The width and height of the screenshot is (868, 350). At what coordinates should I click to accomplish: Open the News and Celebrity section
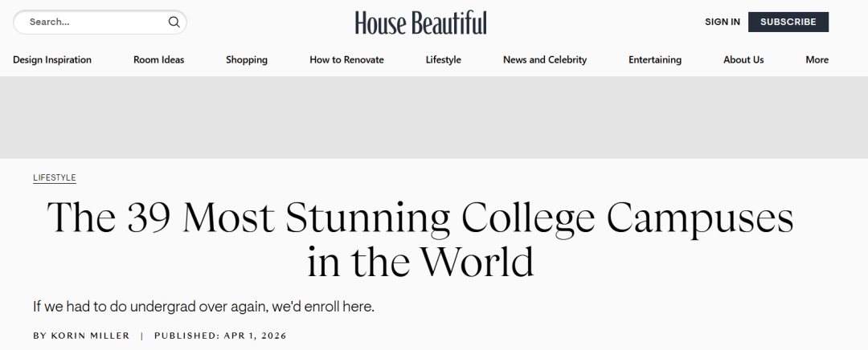(x=544, y=60)
